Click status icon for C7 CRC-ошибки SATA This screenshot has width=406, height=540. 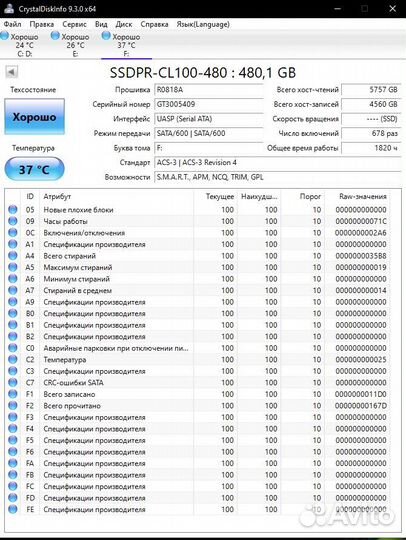click(x=13, y=382)
